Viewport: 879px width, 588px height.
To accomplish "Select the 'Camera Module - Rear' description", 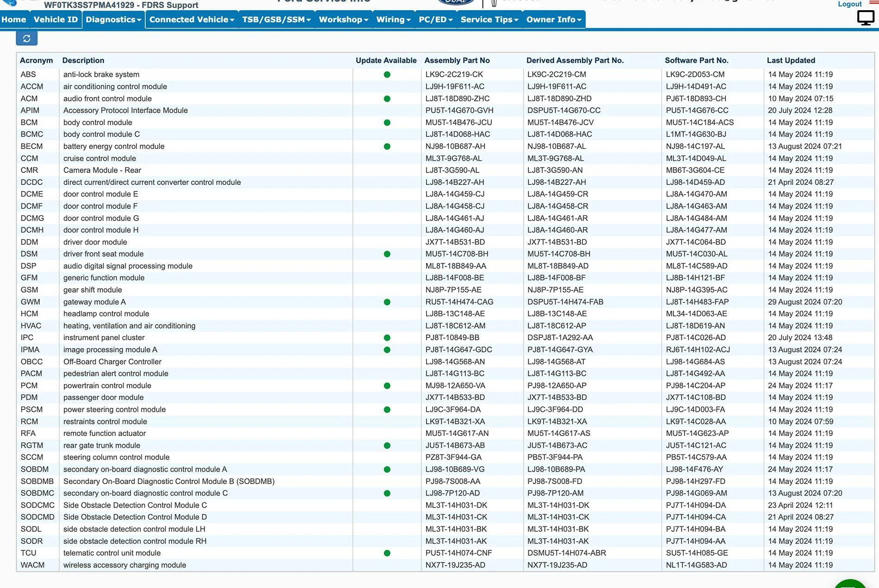I will click(102, 170).
